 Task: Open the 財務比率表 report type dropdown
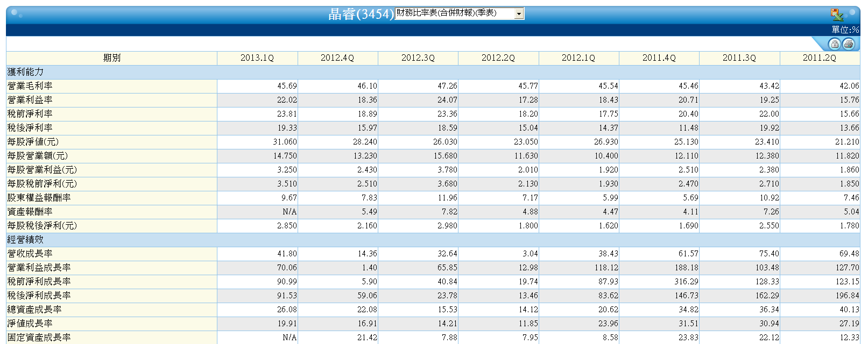[460, 13]
